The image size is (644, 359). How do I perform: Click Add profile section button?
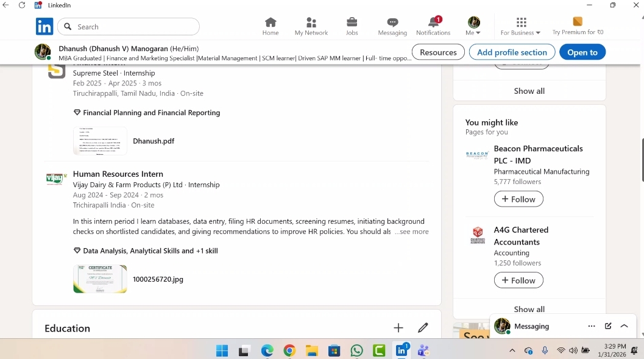pos(512,52)
